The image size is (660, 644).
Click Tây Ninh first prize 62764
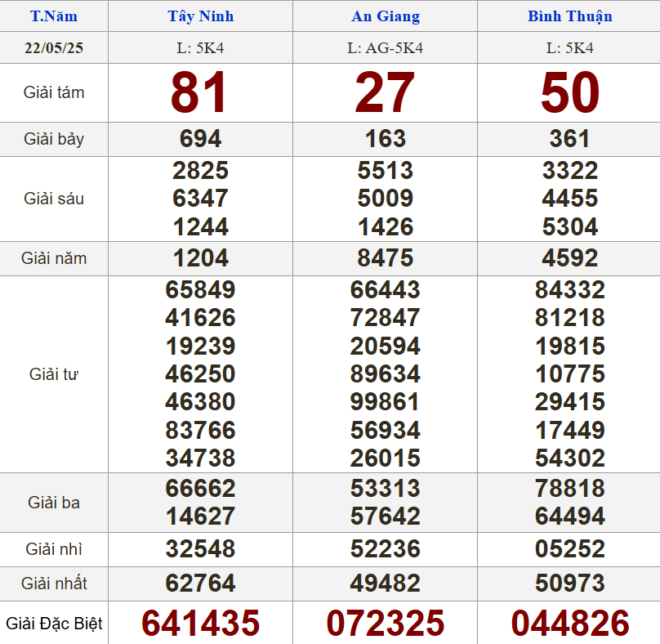pos(200,584)
